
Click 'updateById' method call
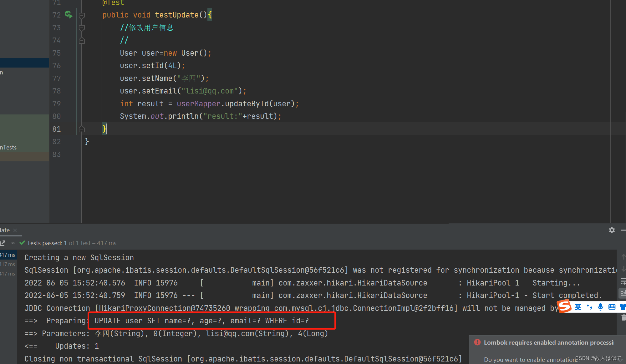(247, 104)
